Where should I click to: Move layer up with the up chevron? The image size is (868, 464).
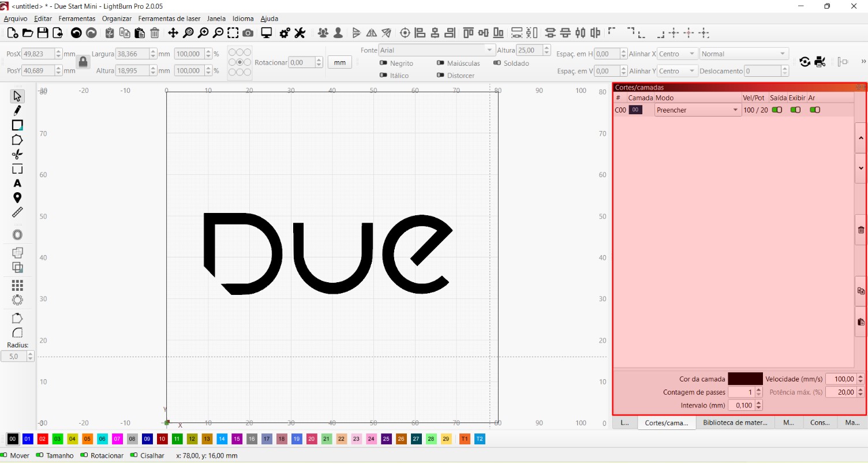(862, 138)
